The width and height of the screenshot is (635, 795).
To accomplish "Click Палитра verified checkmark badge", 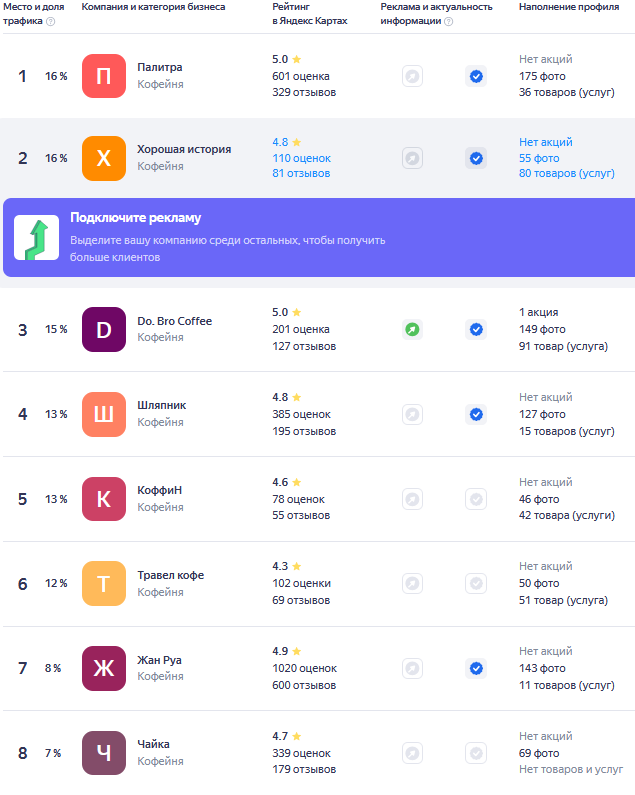I will (x=476, y=77).
